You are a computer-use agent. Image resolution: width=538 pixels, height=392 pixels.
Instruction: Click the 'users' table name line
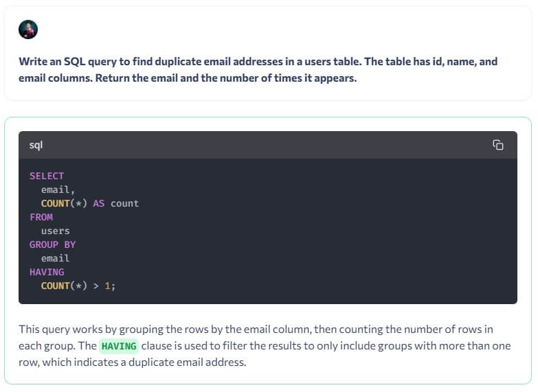(55, 231)
